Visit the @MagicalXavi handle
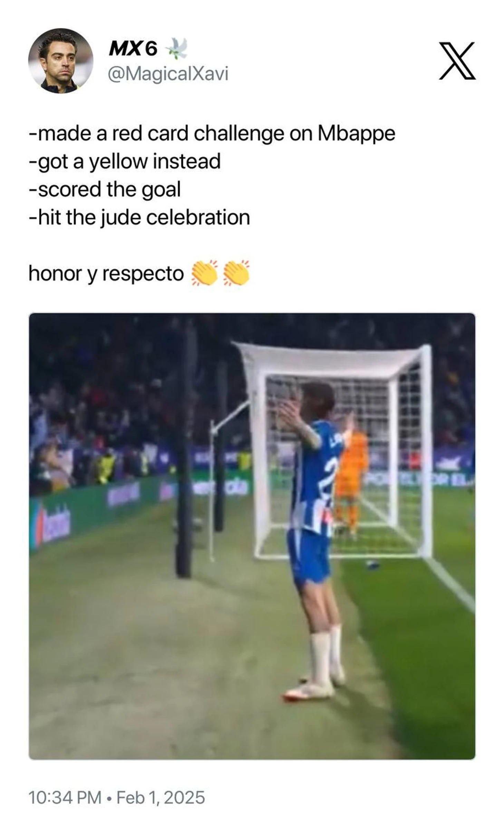The image size is (504, 834). point(168,74)
